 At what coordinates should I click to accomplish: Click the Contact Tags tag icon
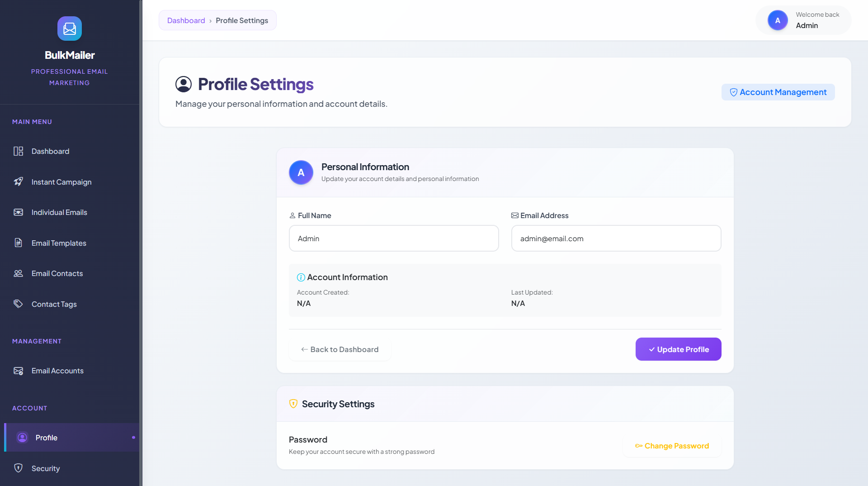coord(18,304)
